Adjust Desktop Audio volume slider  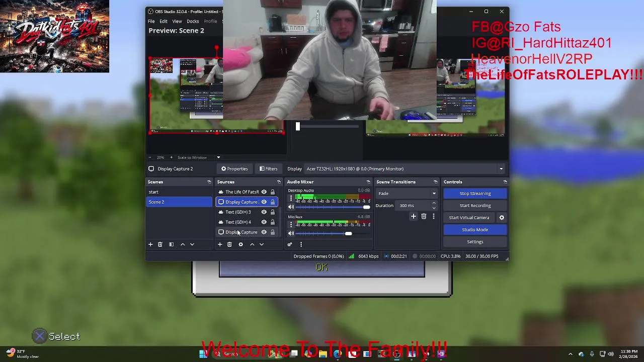[x=333, y=207]
